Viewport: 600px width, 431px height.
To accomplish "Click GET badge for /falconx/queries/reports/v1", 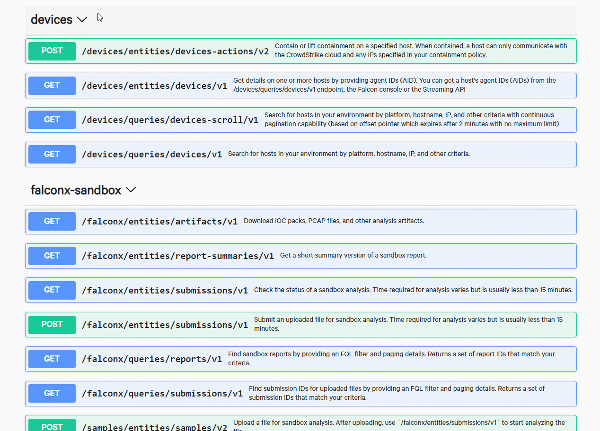I will [x=52, y=359].
